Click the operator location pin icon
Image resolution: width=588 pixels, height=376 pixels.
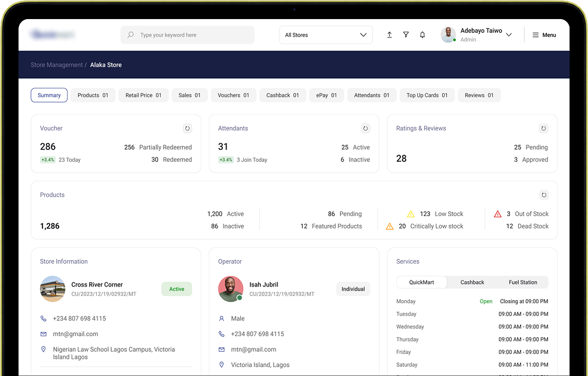(x=222, y=365)
